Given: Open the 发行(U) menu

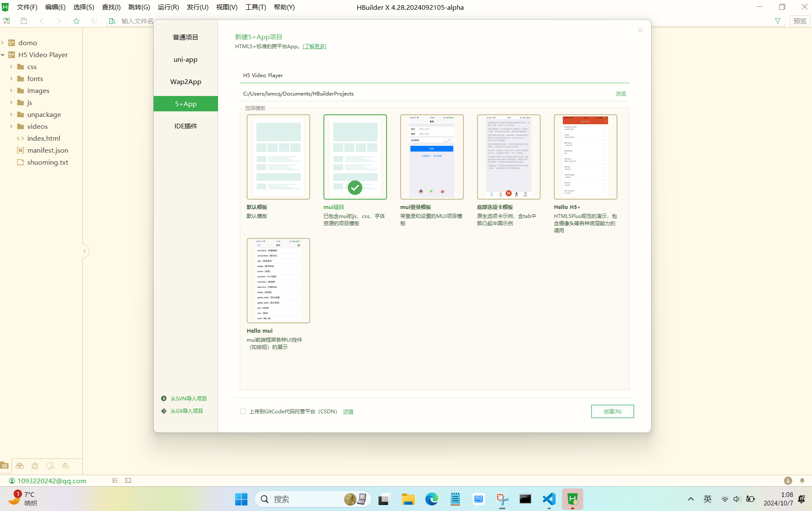Looking at the screenshot, I should pyautogui.click(x=198, y=7).
